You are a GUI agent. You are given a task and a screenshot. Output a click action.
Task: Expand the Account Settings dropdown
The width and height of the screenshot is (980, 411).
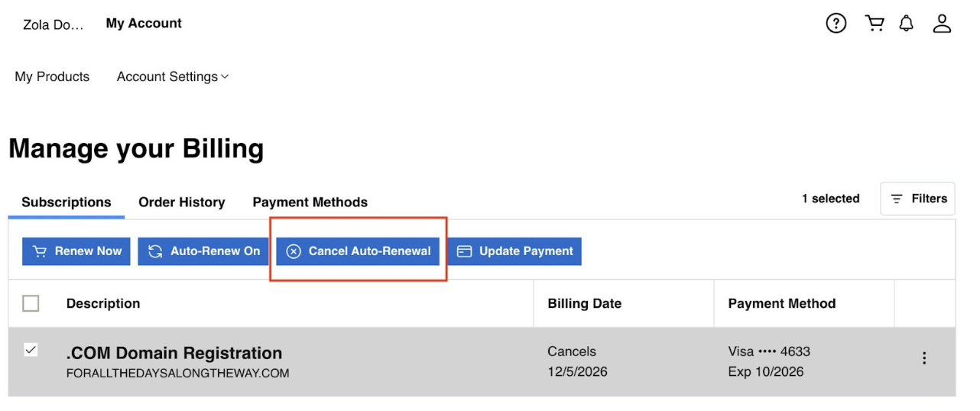[173, 76]
